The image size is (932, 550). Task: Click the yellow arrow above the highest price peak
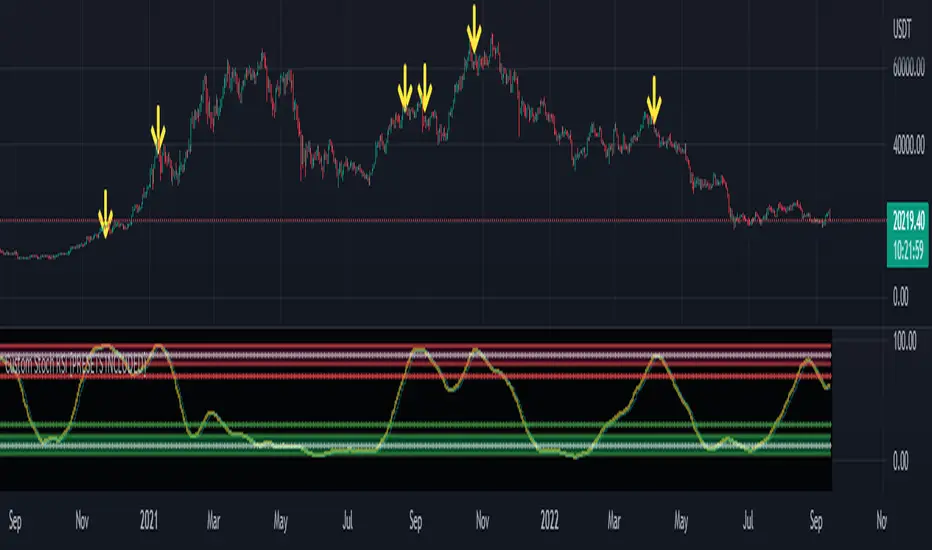[474, 29]
